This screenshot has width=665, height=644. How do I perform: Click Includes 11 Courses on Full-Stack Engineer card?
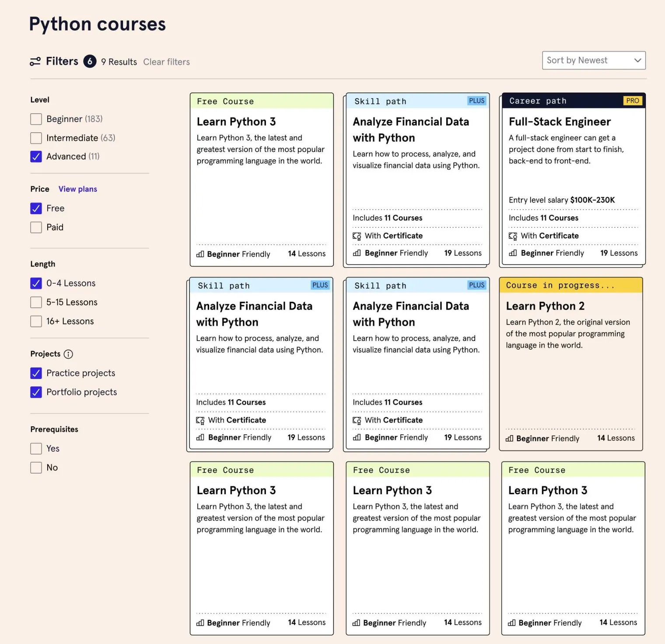point(543,218)
